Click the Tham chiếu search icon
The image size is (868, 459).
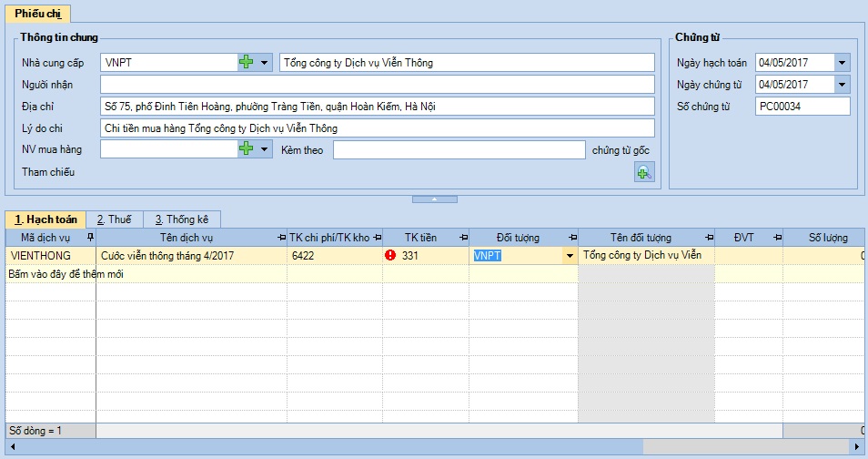pyautogui.click(x=643, y=173)
